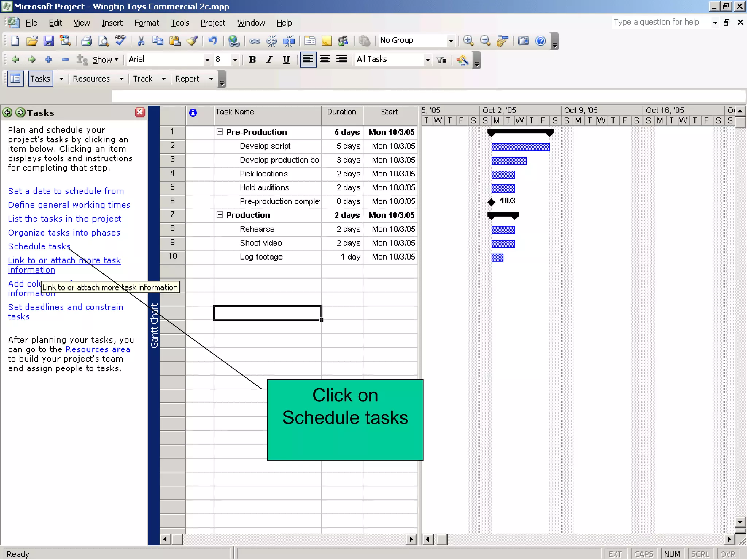Click the task table horizontal scrollbar right arrow
747x560 pixels.
(411, 539)
